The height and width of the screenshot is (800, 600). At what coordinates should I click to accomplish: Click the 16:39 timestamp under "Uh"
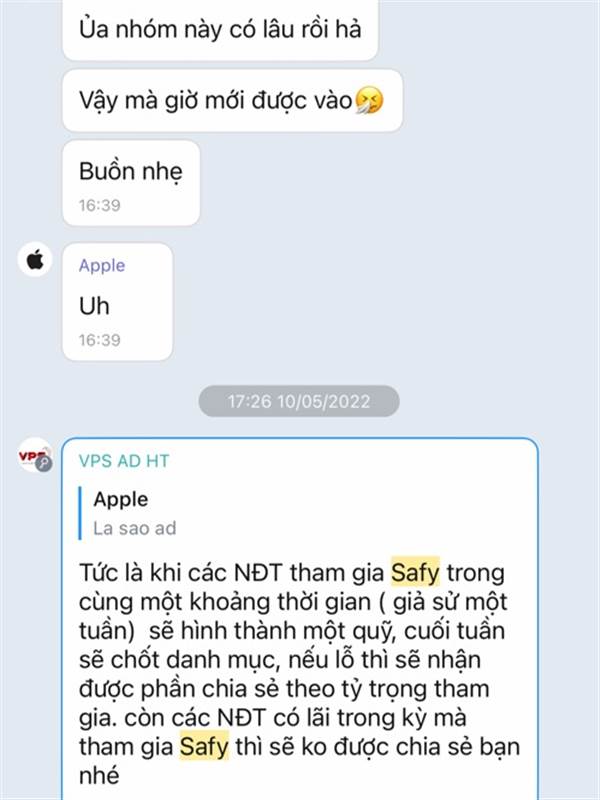(99, 340)
